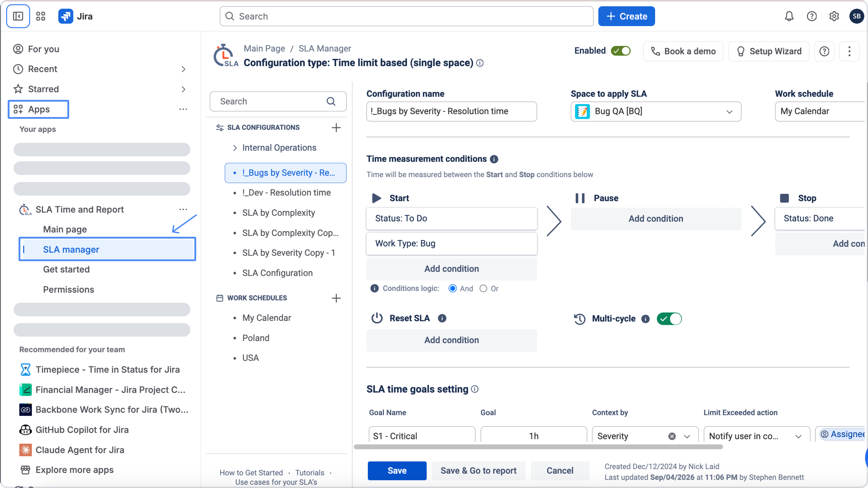Launch the Setup Wizard
The image size is (868, 488).
(x=769, y=51)
